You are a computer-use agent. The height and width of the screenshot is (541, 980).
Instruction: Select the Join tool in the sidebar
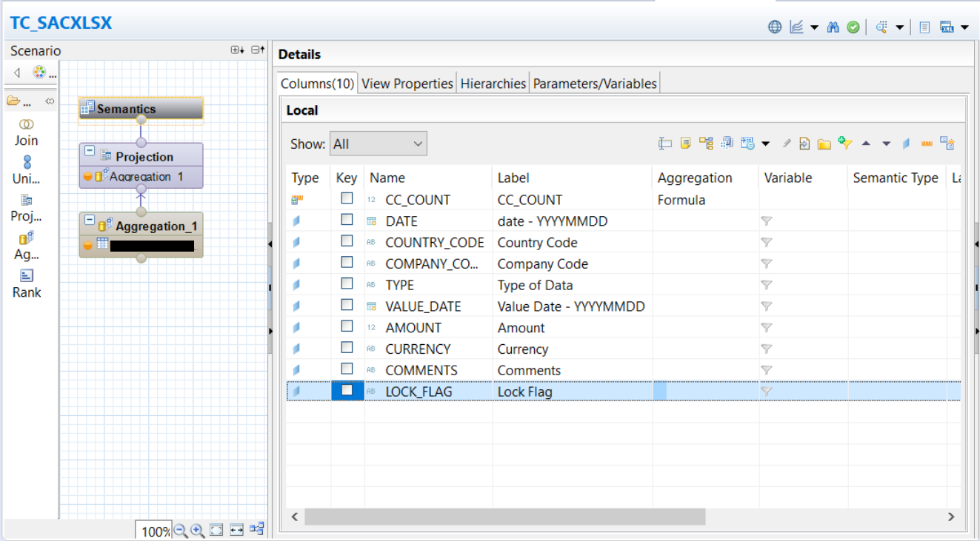coord(26,132)
